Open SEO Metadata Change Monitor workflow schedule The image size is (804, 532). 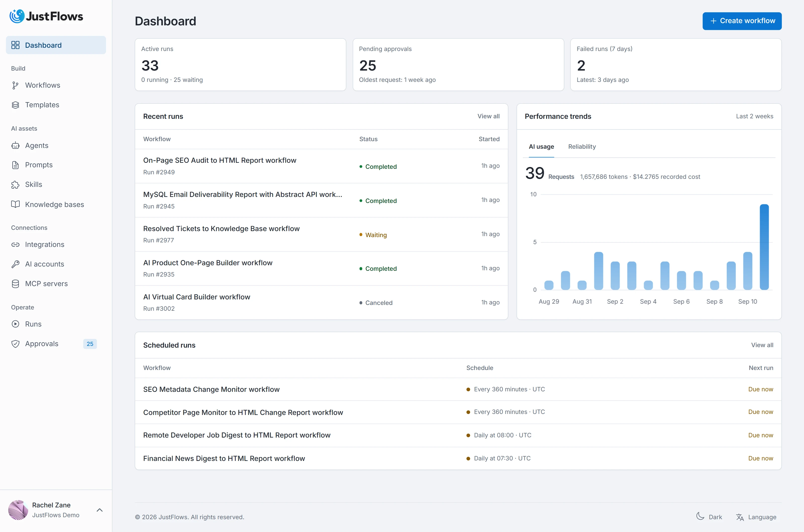[x=458, y=389]
